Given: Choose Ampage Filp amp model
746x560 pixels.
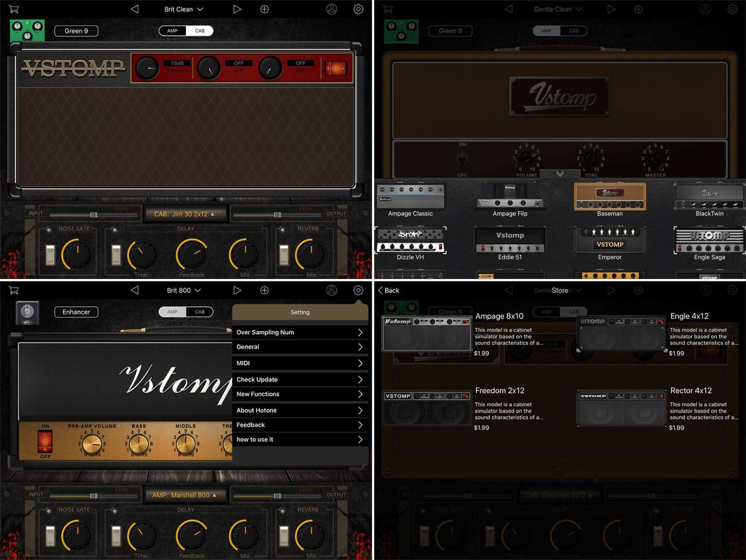Looking at the screenshot, I should click(510, 200).
